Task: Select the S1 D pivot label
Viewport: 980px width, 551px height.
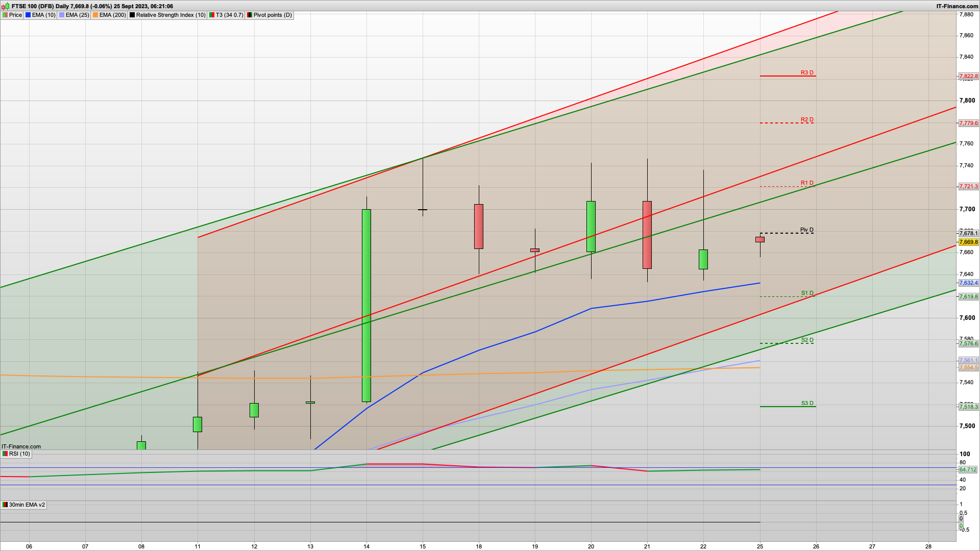Action: click(807, 293)
